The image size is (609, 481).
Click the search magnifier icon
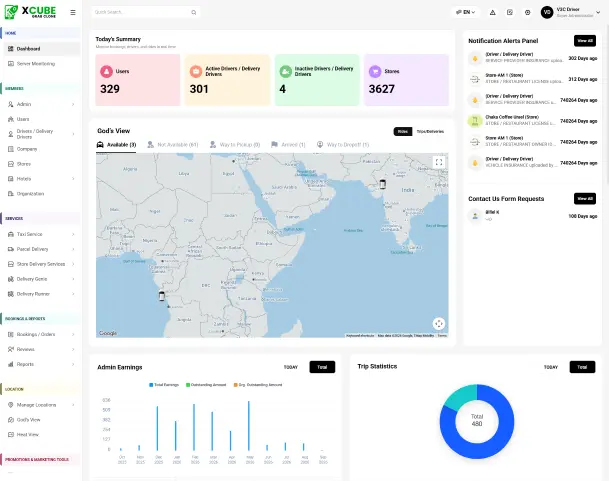pyautogui.click(x=193, y=12)
